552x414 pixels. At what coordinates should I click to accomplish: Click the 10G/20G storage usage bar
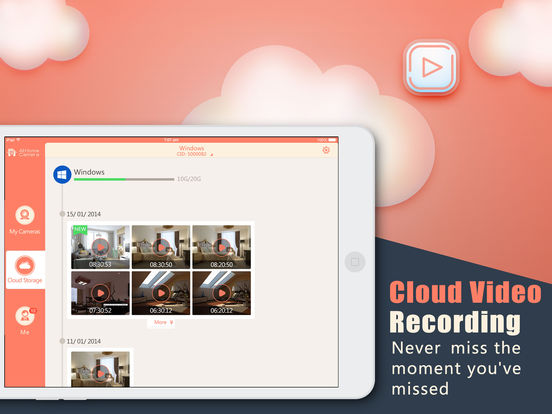tap(124, 180)
